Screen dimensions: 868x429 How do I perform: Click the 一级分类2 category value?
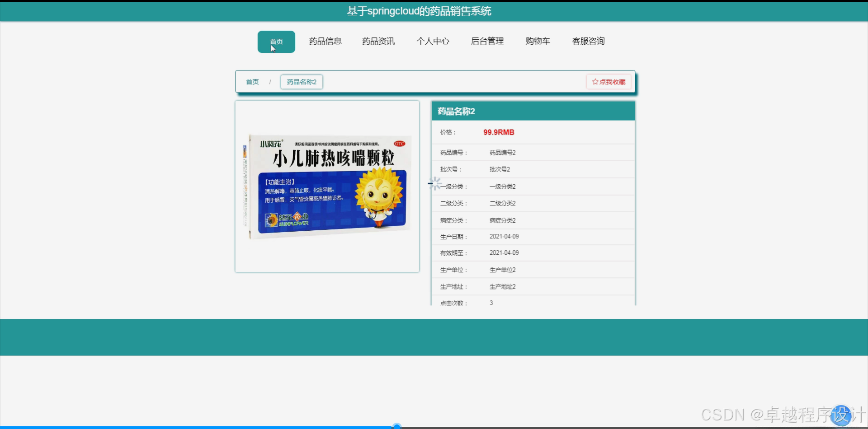click(503, 186)
